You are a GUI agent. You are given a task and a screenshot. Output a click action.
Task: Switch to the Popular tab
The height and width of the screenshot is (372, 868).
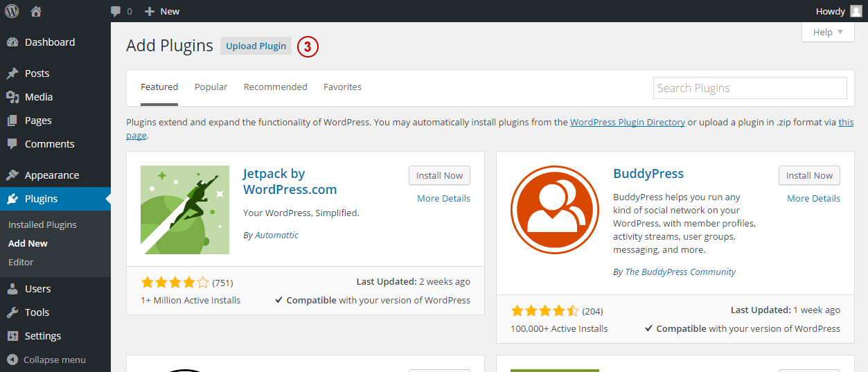pos(211,87)
